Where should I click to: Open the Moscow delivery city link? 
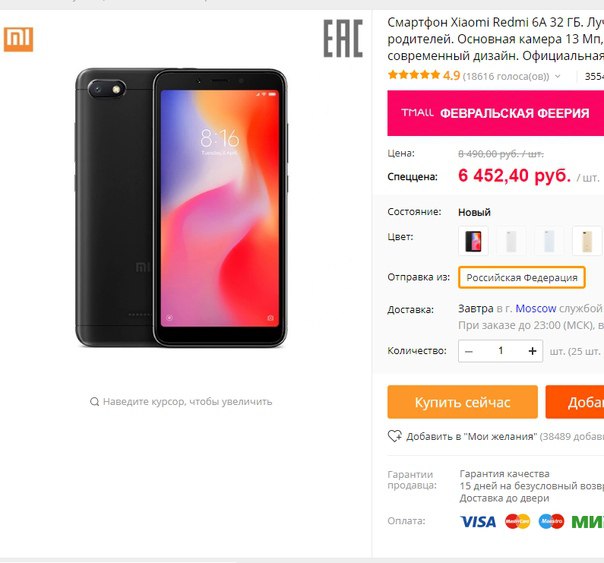click(x=535, y=308)
